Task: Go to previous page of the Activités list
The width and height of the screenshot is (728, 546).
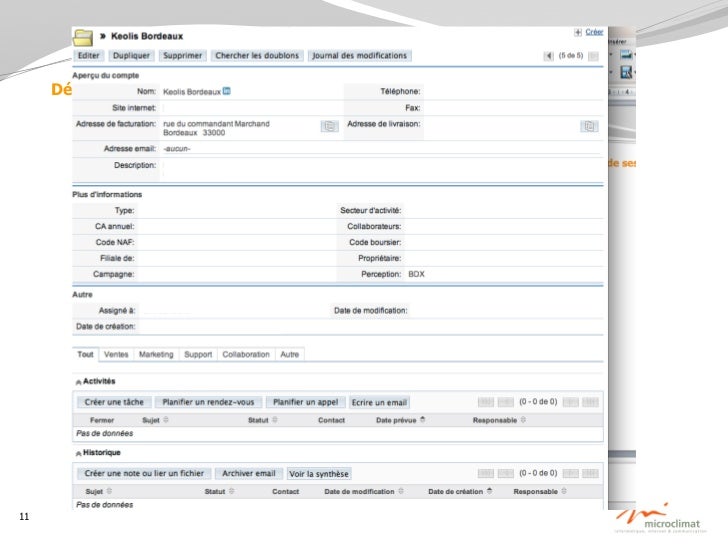Action: (x=506, y=402)
